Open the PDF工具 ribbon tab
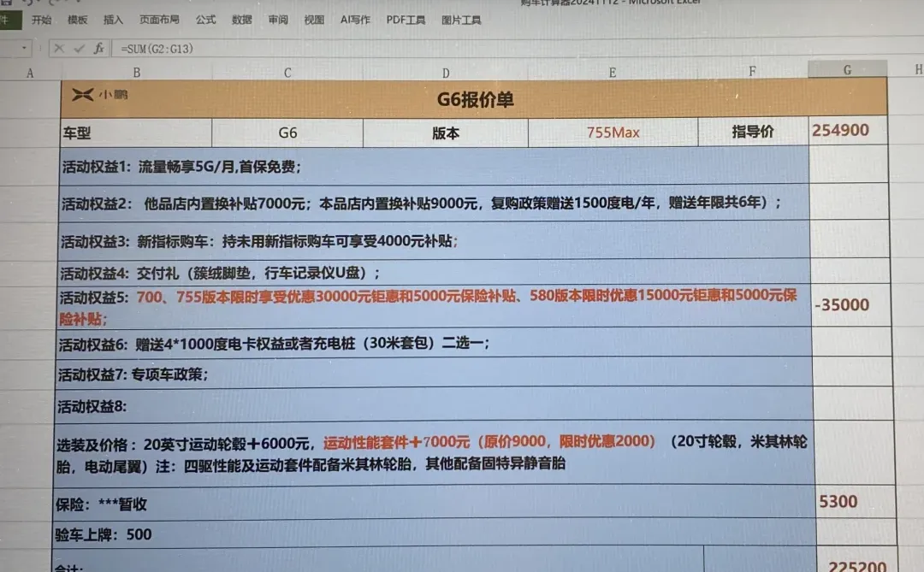 point(405,19)
